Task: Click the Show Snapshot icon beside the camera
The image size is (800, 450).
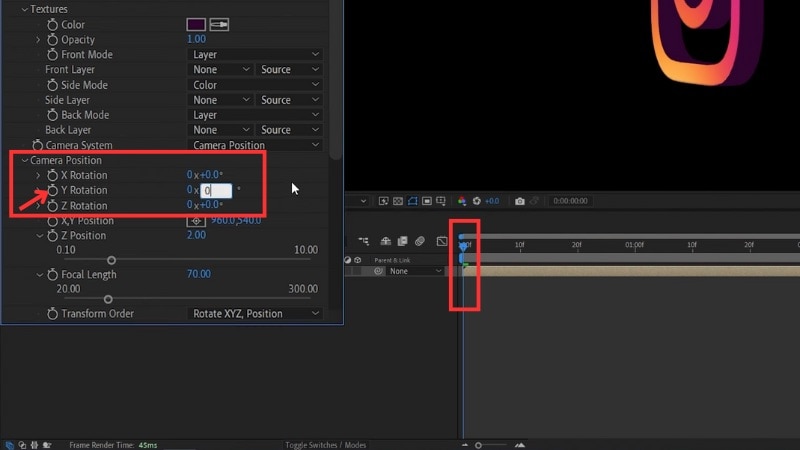Action: click(x=534, y=201)
